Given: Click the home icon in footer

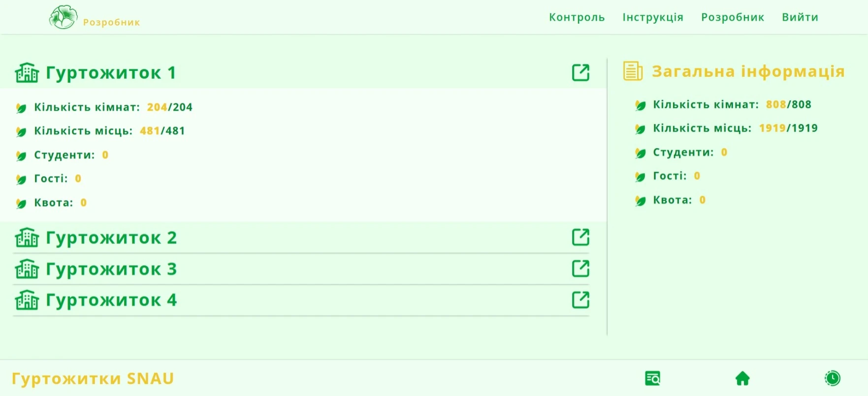Looking at the screenshot, I should click(x=742, y=378).
